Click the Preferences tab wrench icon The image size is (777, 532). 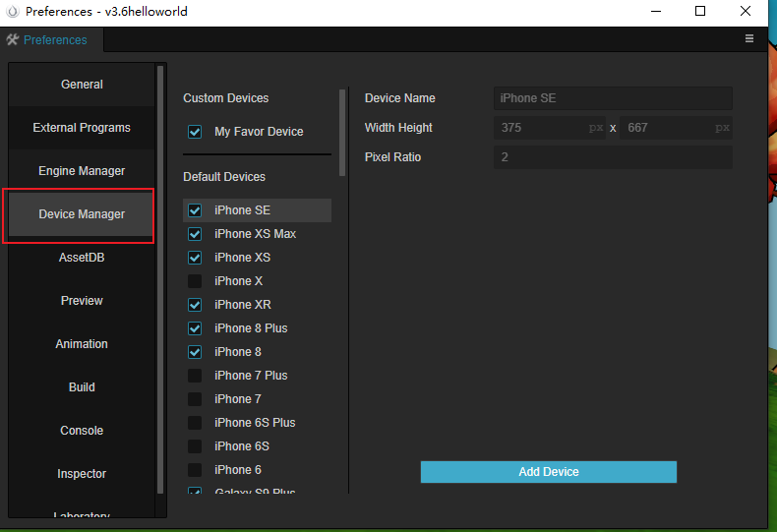point(13,39)
